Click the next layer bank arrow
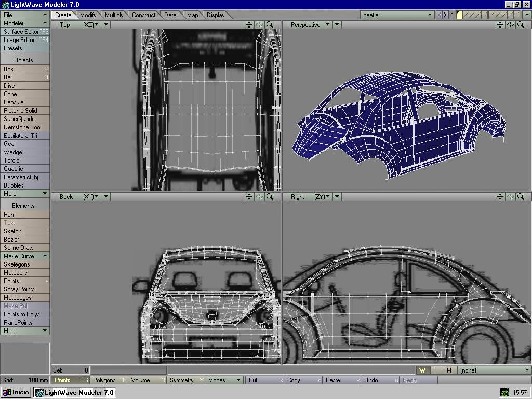 tap(445, 15)
